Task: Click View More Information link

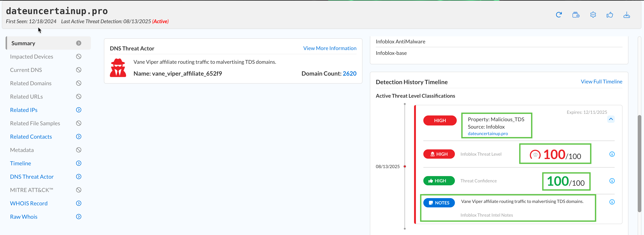Action: pos(329,48)
